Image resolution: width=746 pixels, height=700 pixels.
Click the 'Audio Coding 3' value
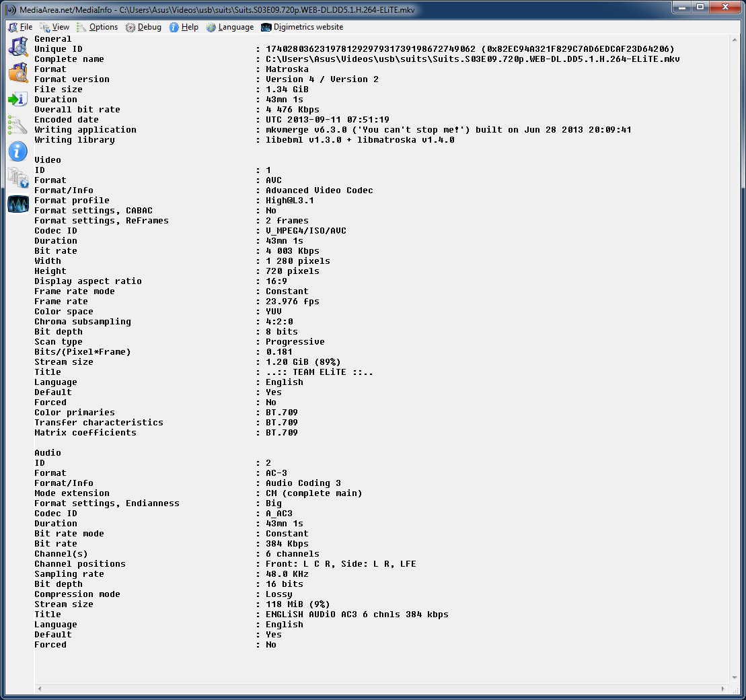[x=303, y=483]
